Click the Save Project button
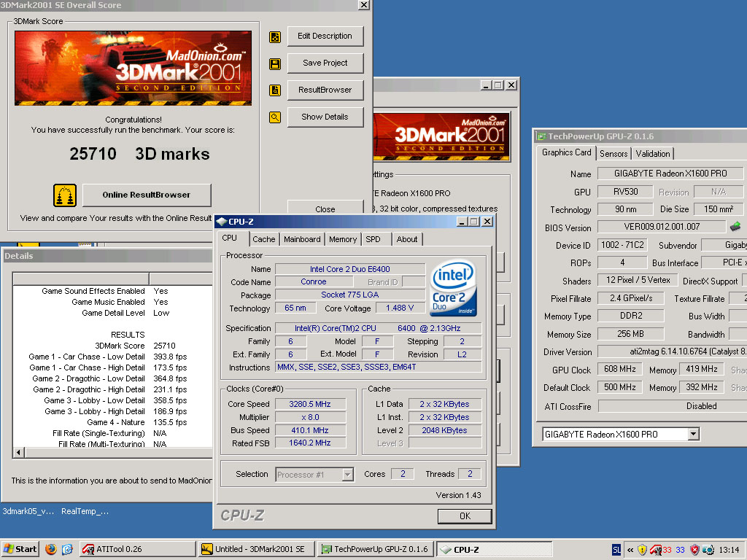The image size is (747, 560). tap(325, 63)
